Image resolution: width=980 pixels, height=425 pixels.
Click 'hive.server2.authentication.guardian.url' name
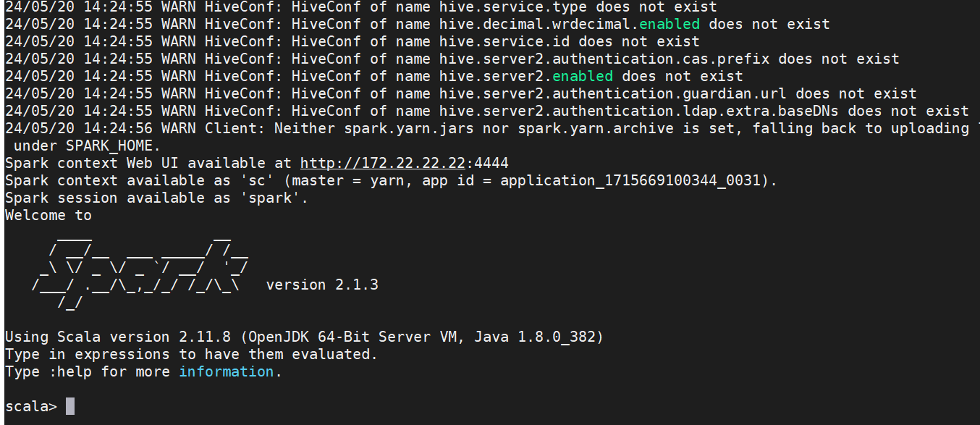coord(613,93)
